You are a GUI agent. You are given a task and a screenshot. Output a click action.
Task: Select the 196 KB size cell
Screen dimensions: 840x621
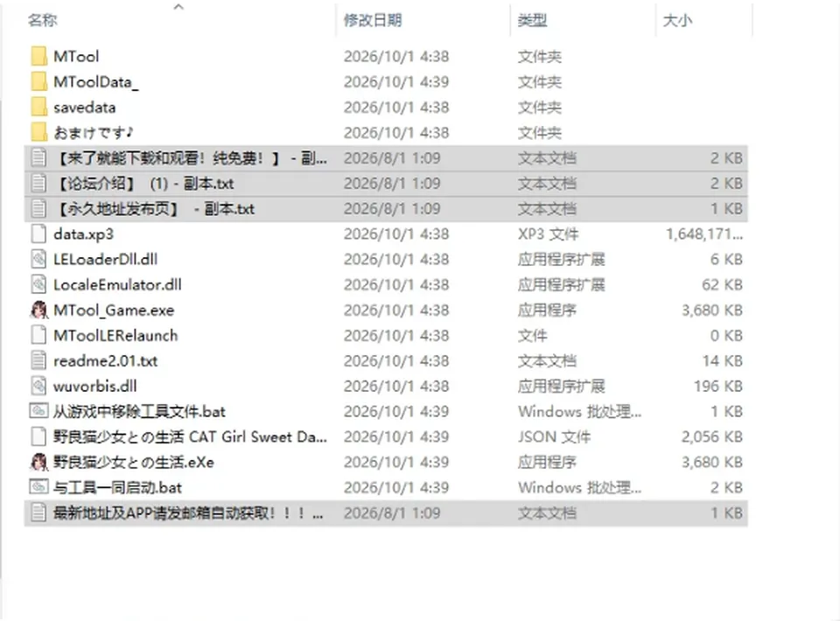tap(718, 386)
